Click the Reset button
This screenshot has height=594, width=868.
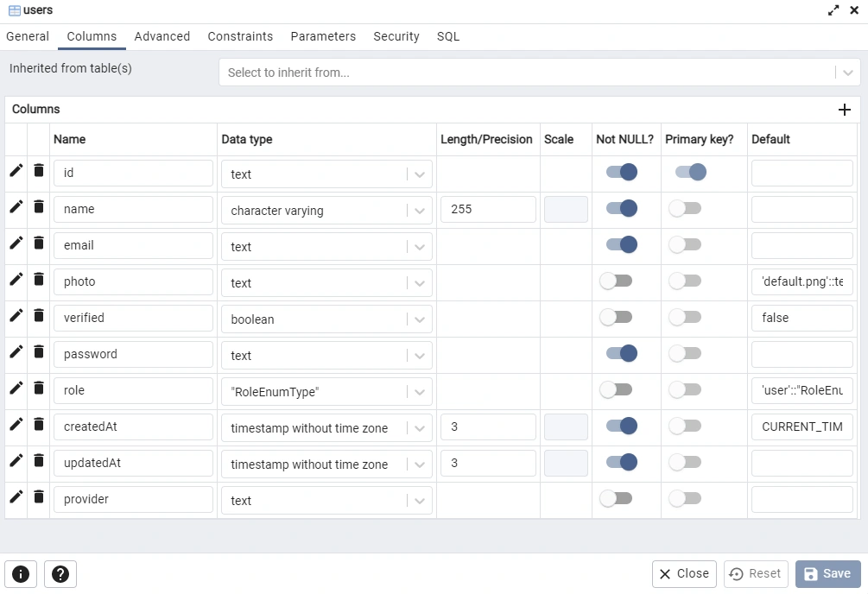tap(756, 574)
